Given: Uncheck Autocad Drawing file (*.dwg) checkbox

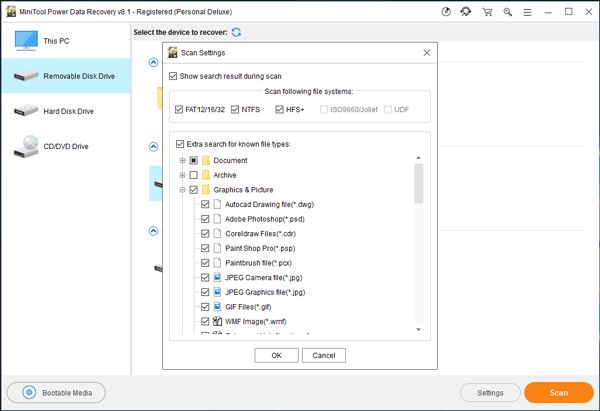Looking at the screenshot, I should tap(205, 204).
